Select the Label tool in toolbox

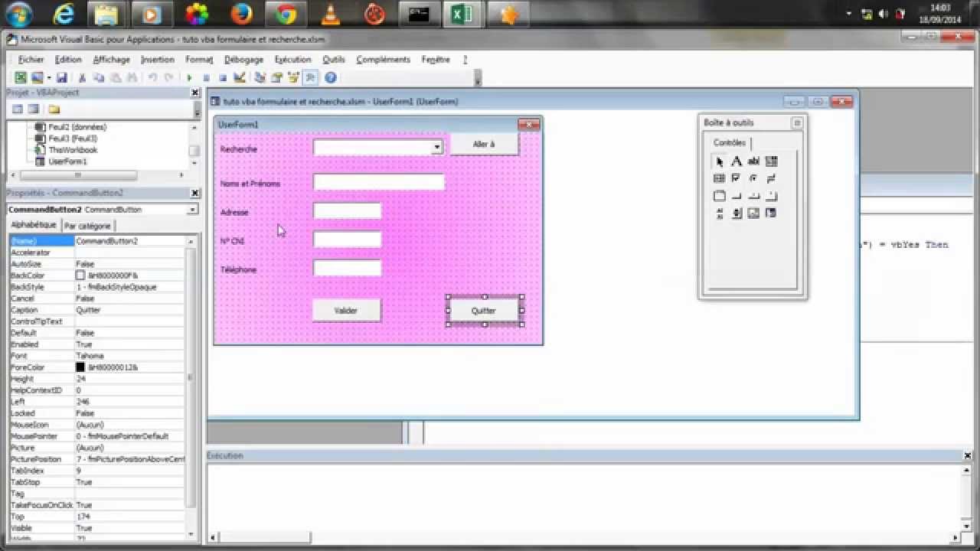pos(737,161)
